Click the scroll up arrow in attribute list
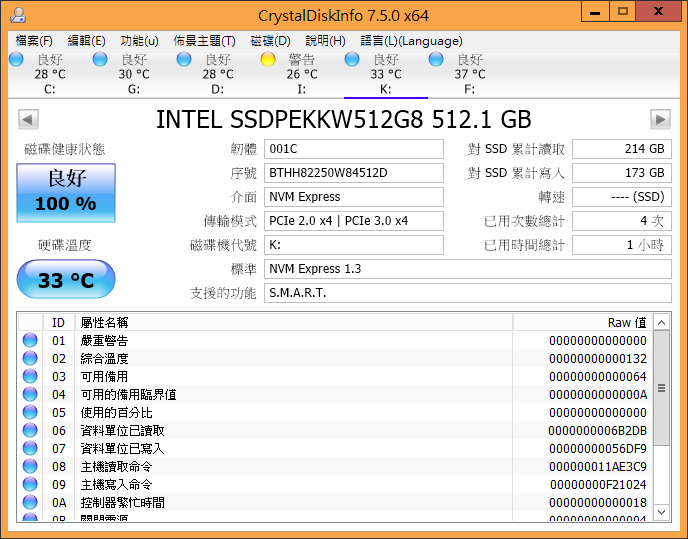Screen dimensions: 688x539 coord(661,323)
